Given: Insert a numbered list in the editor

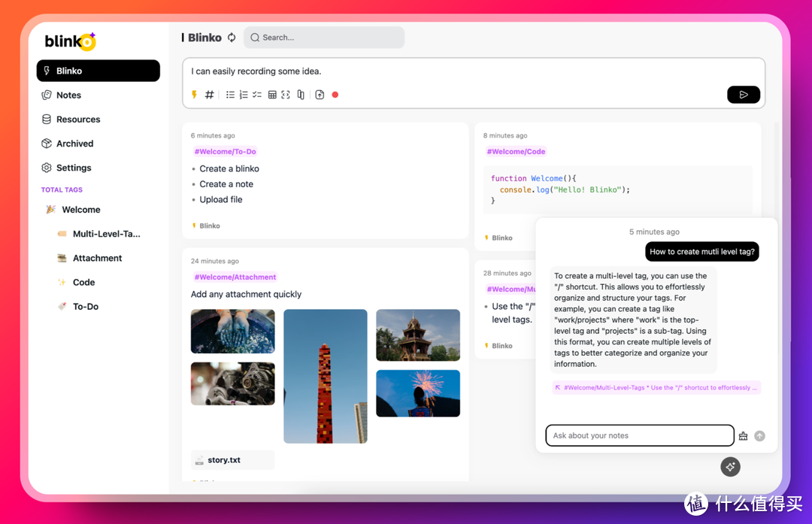Looking at the screenshot, I should (244, 95).
